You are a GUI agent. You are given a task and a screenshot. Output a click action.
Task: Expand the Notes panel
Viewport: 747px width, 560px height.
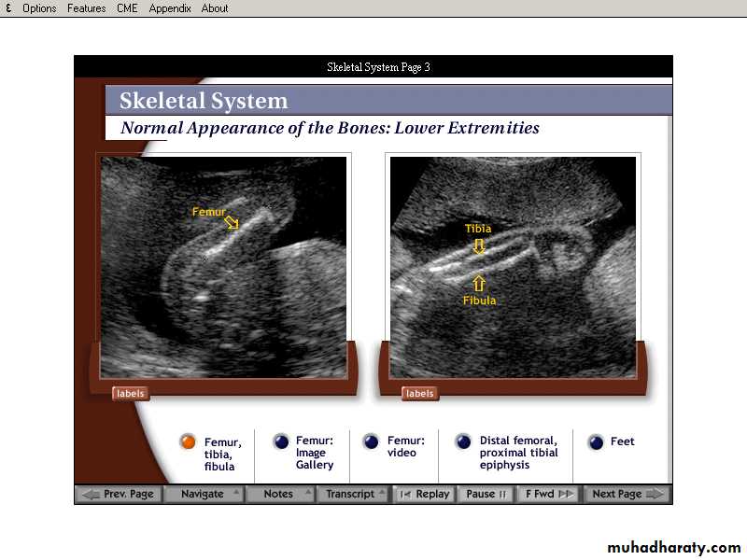pos(280,494)
